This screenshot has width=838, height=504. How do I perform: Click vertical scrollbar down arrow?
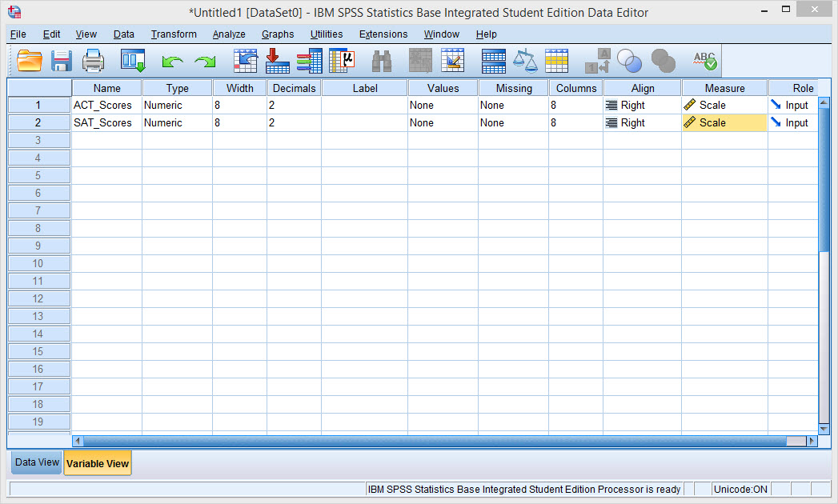[824, 429]
